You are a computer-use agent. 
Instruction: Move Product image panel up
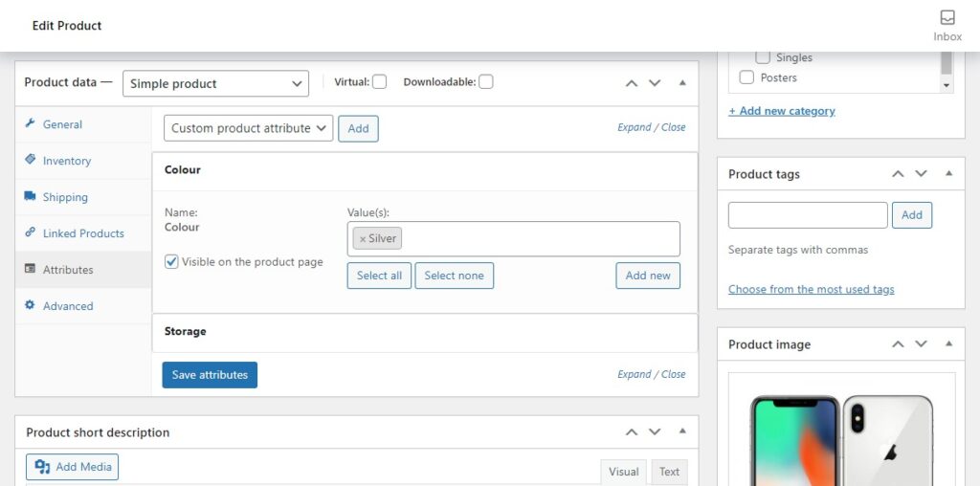click(x=898, y=343)
